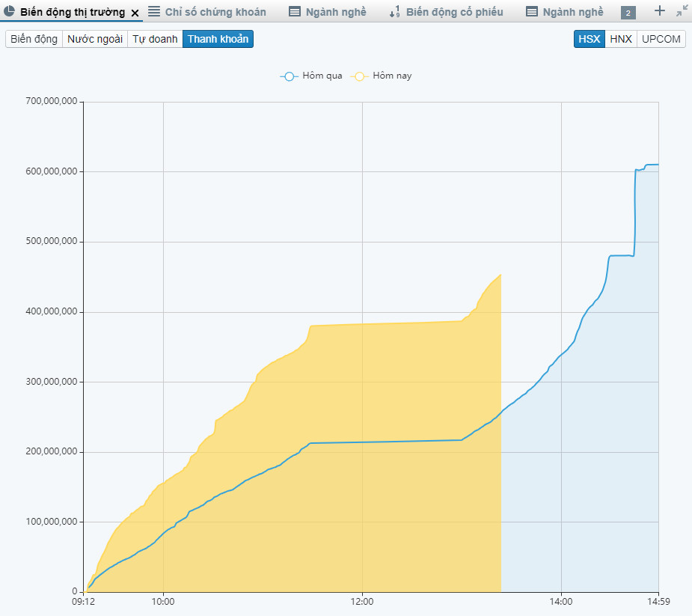The width and height of the screenshot is (692, 616).
Task: Select the Thanh khoản view option
Action: pyautogui.click(x=218, y=39)
